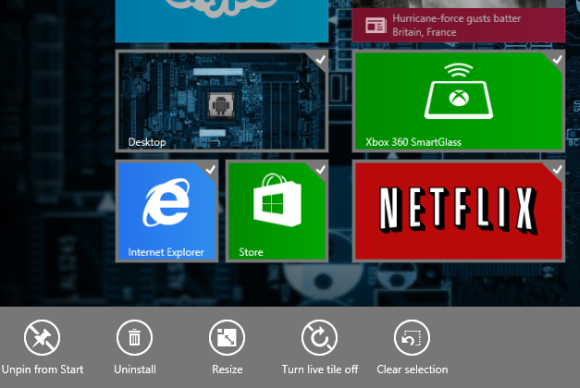Click the Turn live tile off label
This screenshot has height=388, width=580.
click(x=320, y=369)
